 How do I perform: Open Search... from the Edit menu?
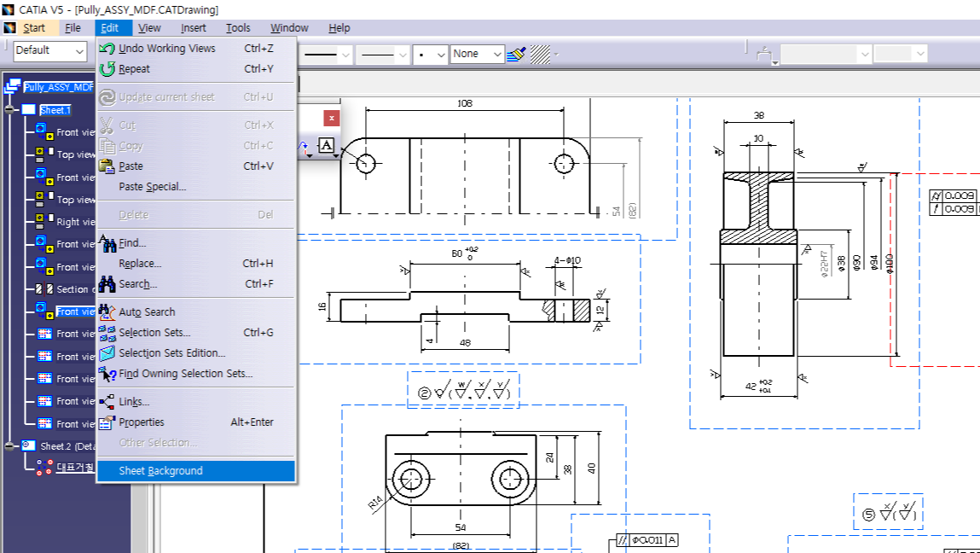[195, 284]
